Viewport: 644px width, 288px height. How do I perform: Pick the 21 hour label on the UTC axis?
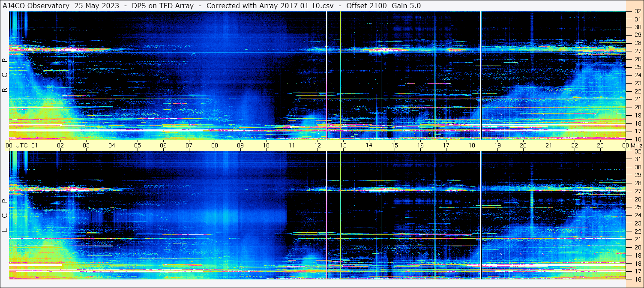[x=549, y=145]
